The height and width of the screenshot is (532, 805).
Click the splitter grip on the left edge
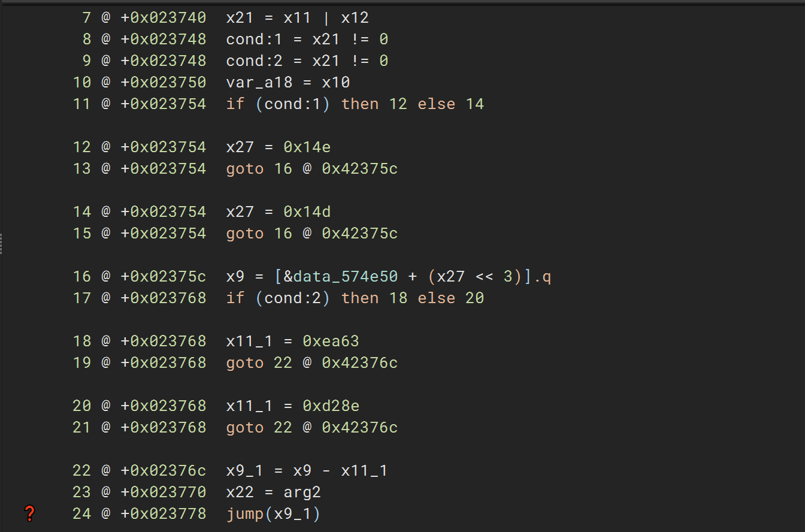pyautogui.click(x=2, y=244)
